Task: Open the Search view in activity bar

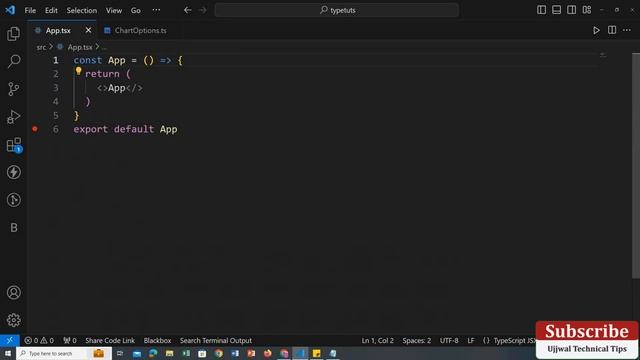Action: (13, 61)
